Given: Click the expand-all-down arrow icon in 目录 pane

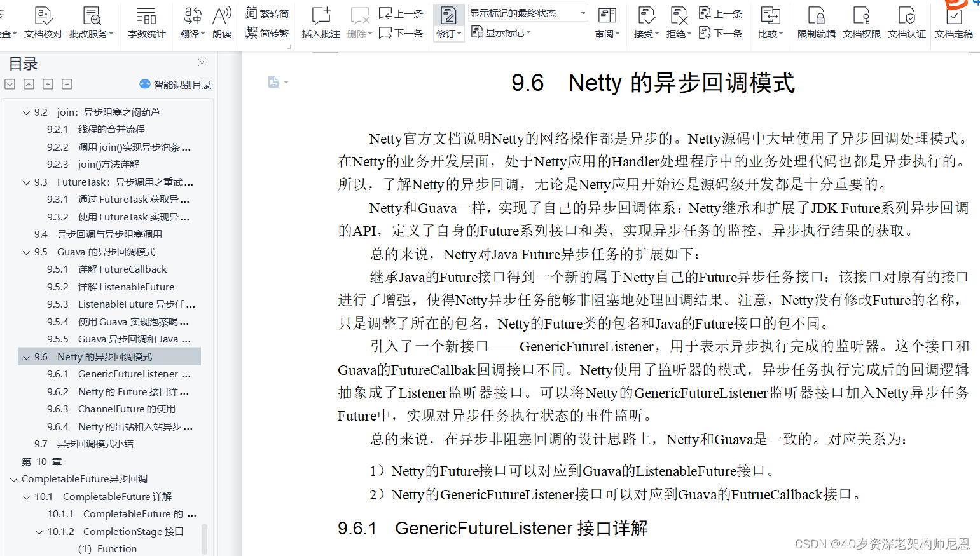Looking at the screenshot, I should pos(10,84).
